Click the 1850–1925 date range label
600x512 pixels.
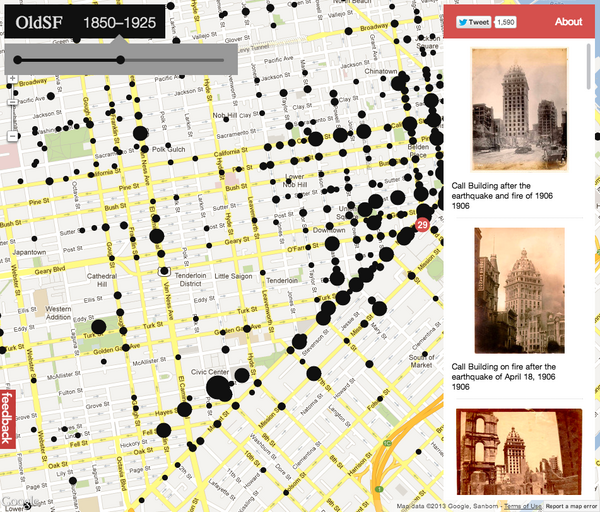[x=120, y=23]
